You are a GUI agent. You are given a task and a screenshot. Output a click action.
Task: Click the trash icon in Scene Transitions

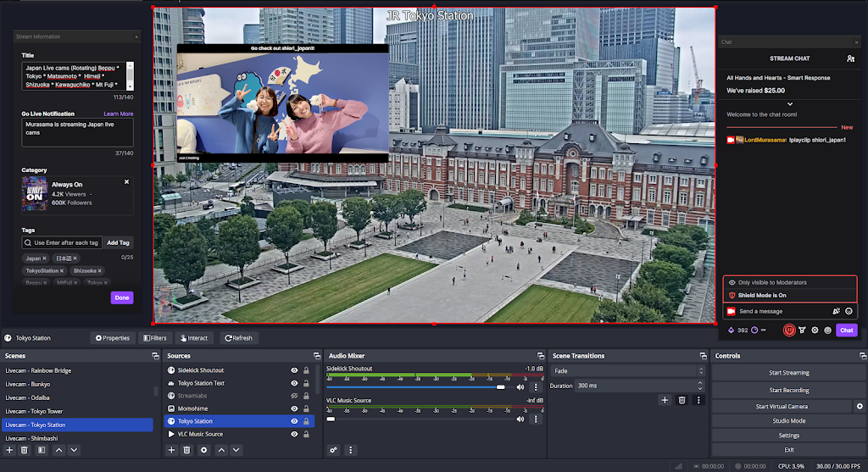pos(682,400)
